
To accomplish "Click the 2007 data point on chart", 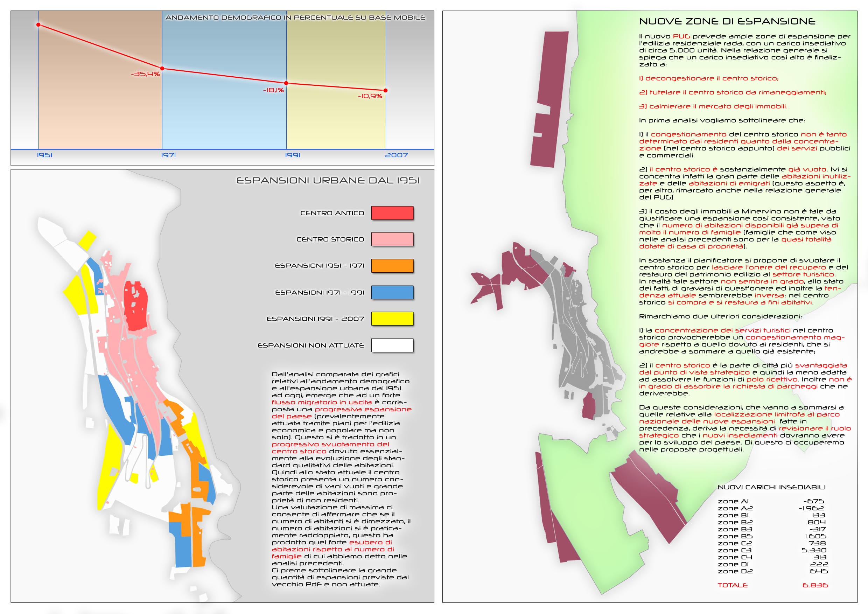I will (x=386, y=90).
